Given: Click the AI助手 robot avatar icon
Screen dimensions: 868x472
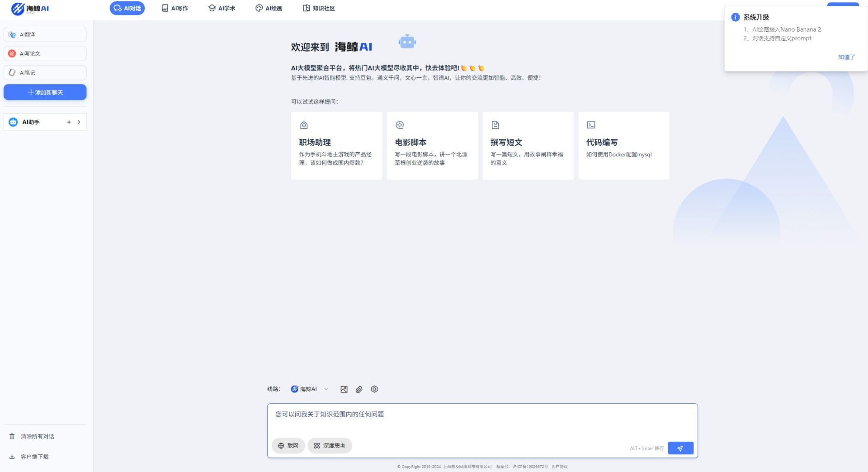Looking at the screenshot, I should point(13,122).
